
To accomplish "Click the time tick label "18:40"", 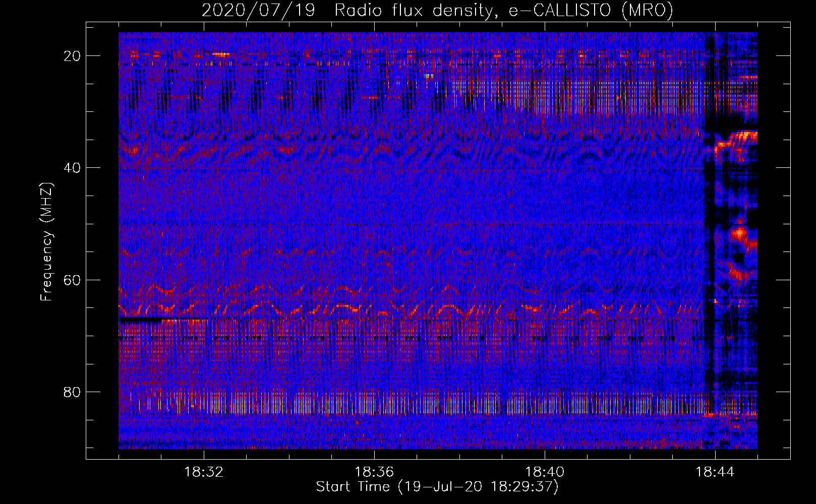I will [x=545, y=472].
